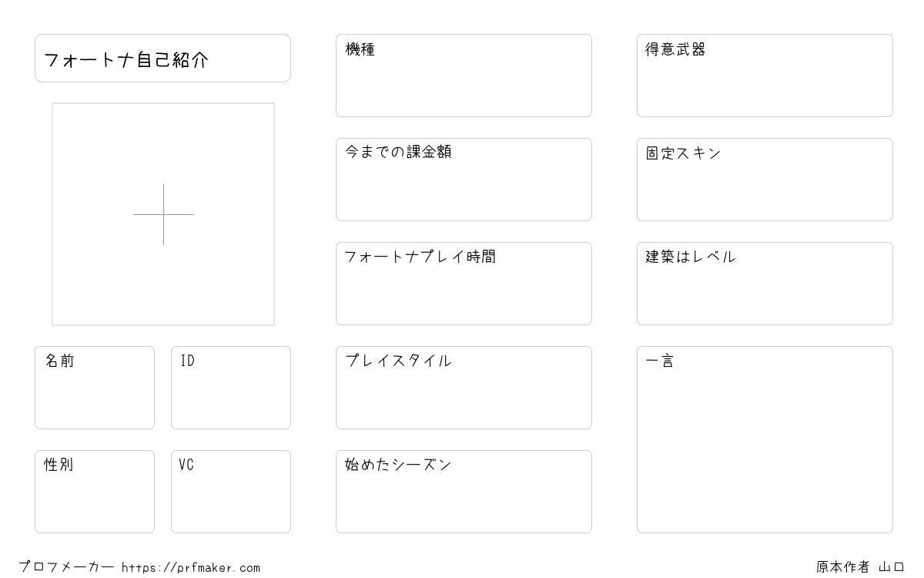Screen dimensions: 924x578
Task: Click the 建築はレベル field box
Action: pos(765,284)
